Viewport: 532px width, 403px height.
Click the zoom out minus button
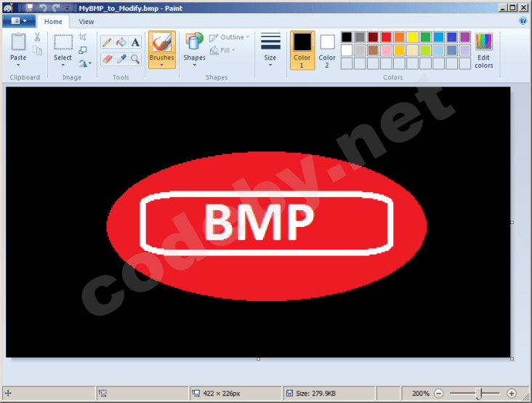[439, 394]
